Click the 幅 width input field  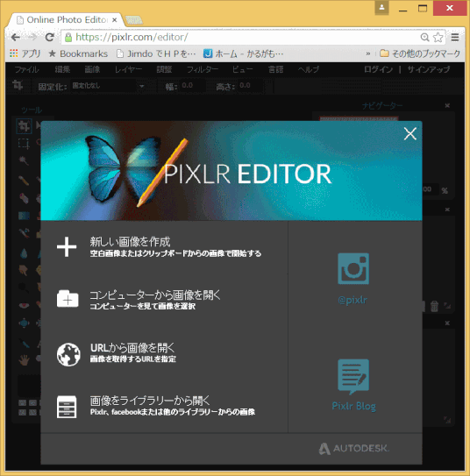click(x=193, y=86)
